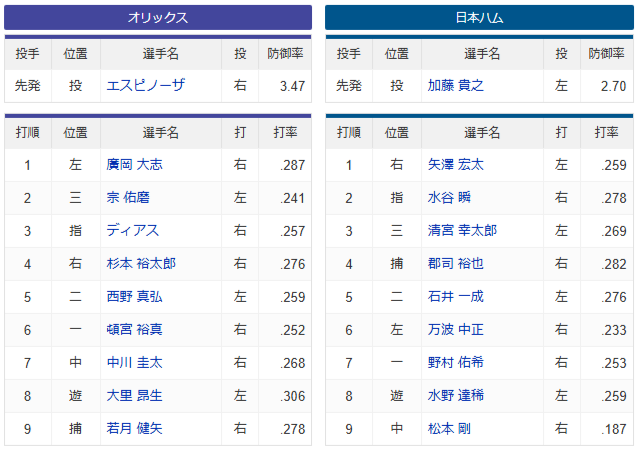Open player link 野村 佑希
This screenshot has height=456, width=636.
pyautogui.click(x=456, y=362)
